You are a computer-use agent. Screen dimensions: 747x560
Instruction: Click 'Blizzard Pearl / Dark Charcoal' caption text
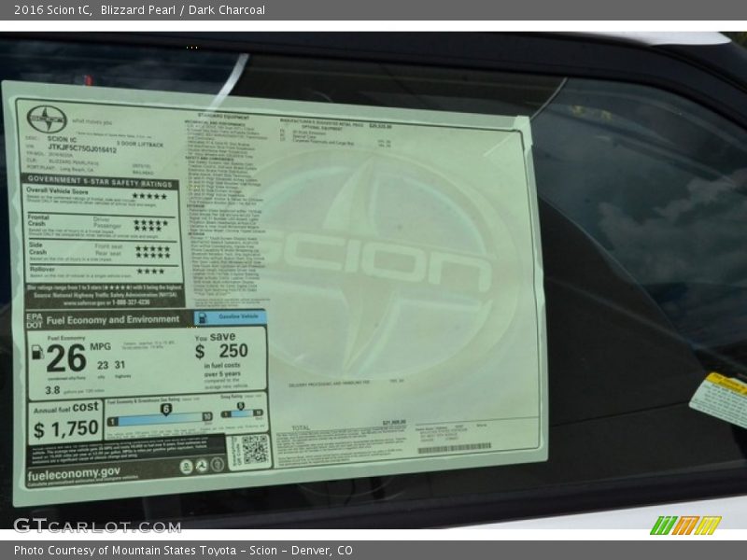coord(183,10)
